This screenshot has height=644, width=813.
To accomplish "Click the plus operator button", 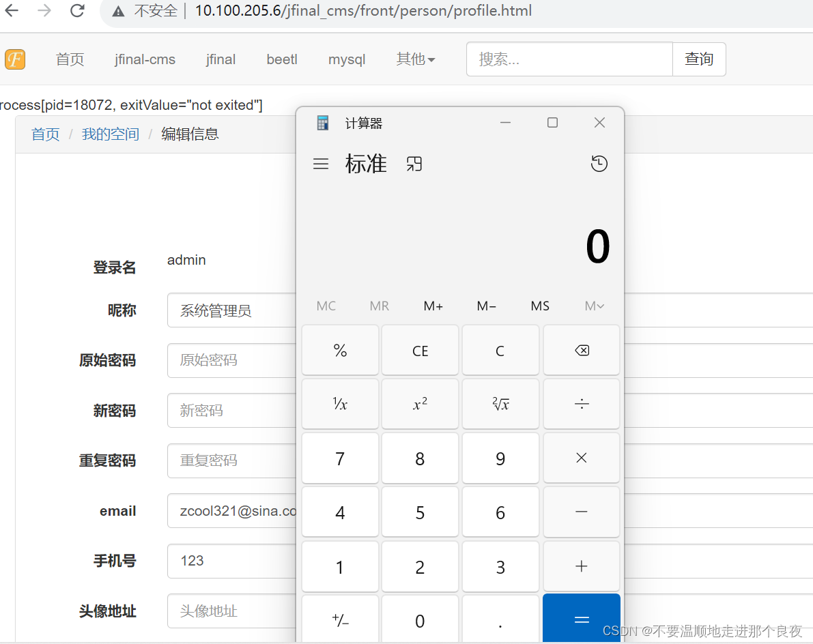I will [x=581, y=566].
